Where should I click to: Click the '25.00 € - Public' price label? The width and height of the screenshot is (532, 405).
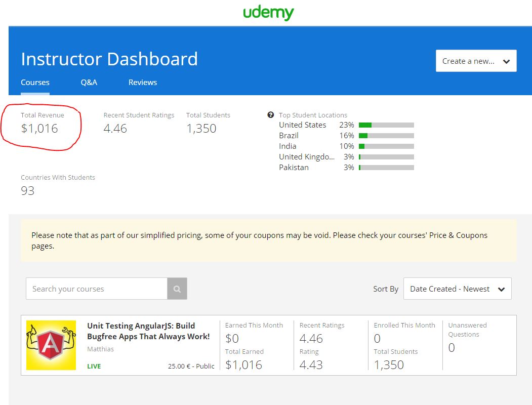[191, 367]
